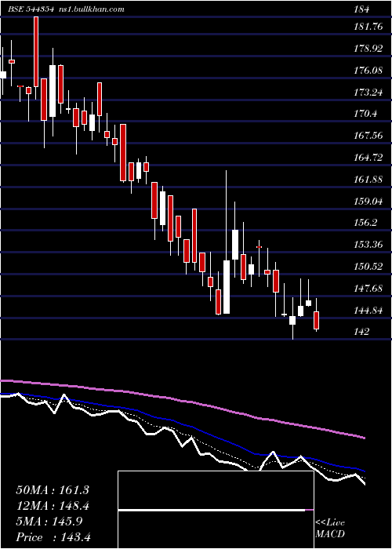Click the 176.08 price axis label
Viewport: 392px width, 549px height.
(x=368, y=71)
